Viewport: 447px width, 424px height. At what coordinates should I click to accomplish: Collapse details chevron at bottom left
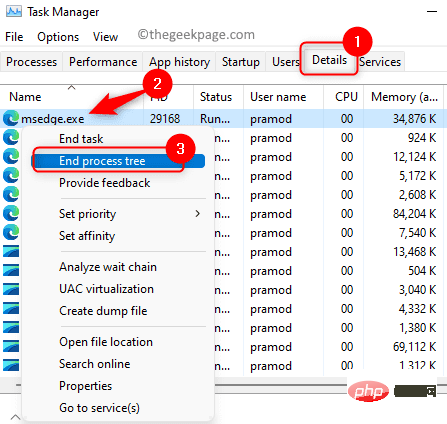point(15,417)
